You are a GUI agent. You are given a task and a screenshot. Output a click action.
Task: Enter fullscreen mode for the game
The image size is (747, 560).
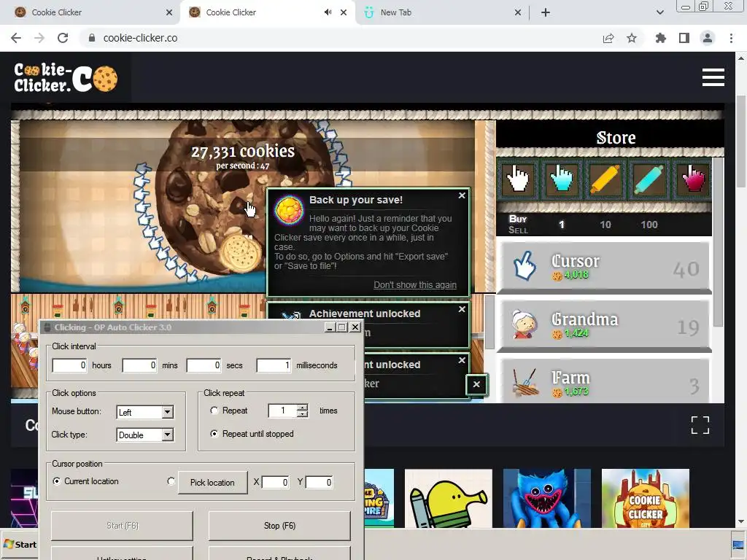click(700, 425)
